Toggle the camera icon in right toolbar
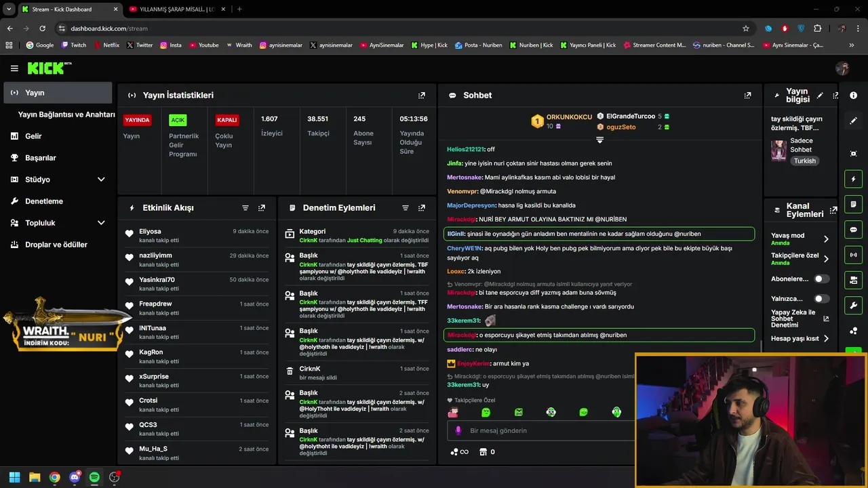 tap(854, 280)
